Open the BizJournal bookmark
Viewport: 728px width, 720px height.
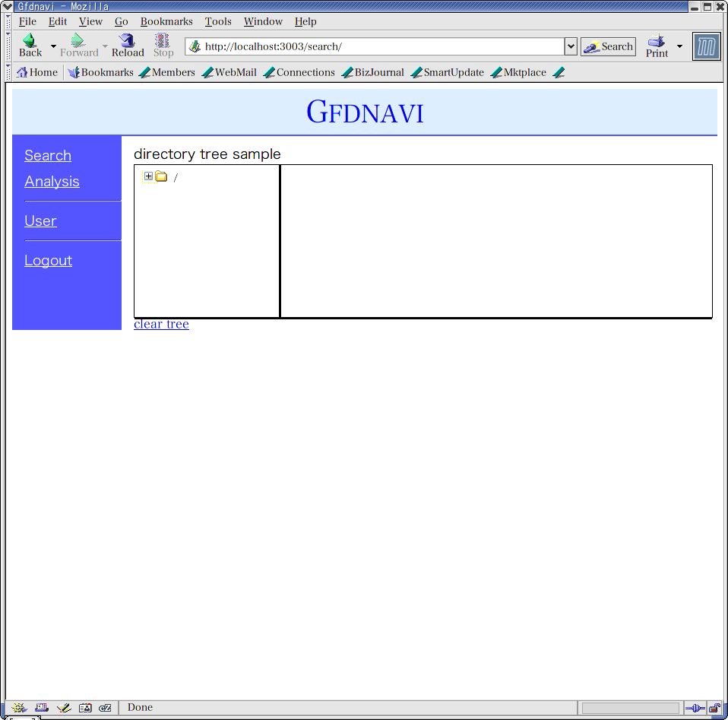tap(373, 72)
